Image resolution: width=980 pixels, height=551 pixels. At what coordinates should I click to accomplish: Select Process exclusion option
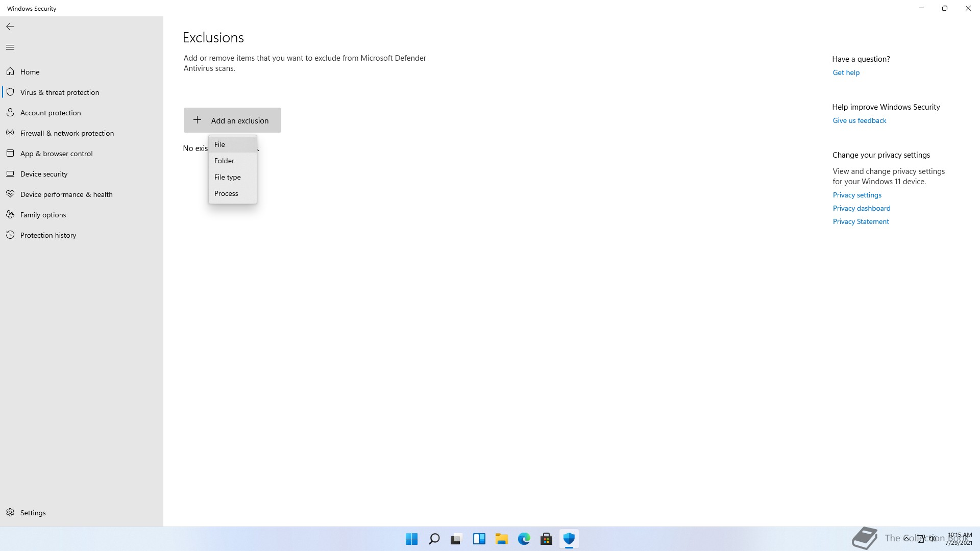click(227, 194)
